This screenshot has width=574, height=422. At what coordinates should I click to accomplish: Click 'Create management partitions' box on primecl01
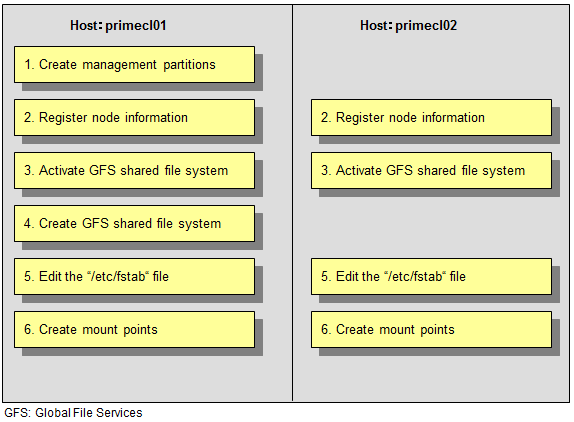pos(134,64)
